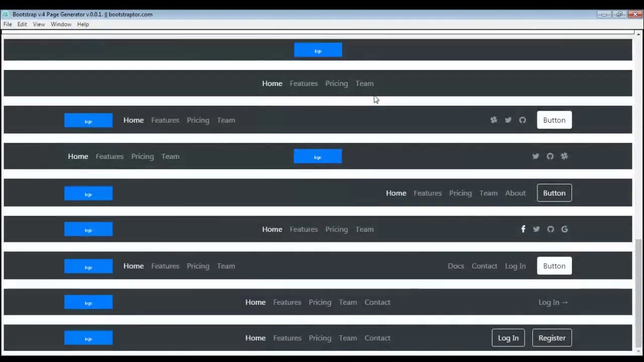Click GitHub icon in navbar with centered logo and Home
This screenshot has width=644, height=362.
pyautogui.click(x=550, y=156)
